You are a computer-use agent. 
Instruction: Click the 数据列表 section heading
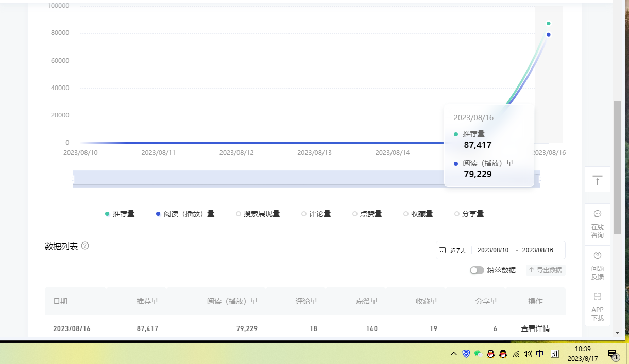click(x=61, y=246)
